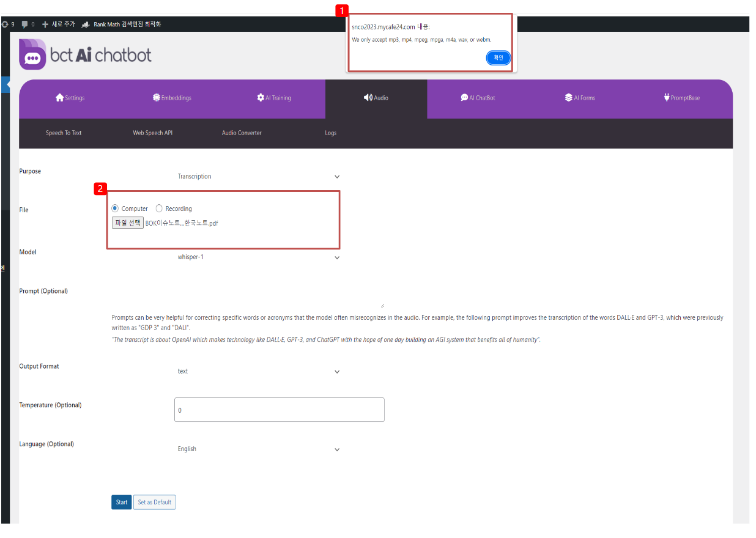Click the AI ChatBot speech bubble icon

pos(464,98)
